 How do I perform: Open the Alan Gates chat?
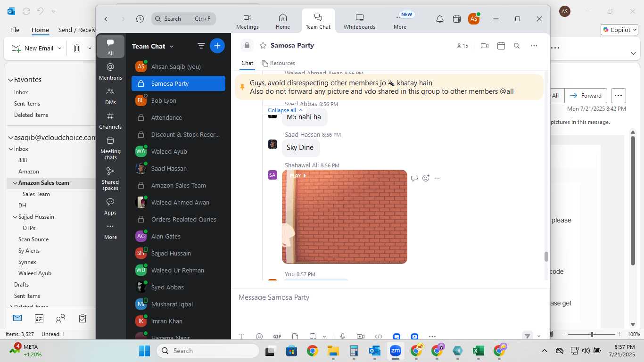pyautogui.click(x=178, y=236)
